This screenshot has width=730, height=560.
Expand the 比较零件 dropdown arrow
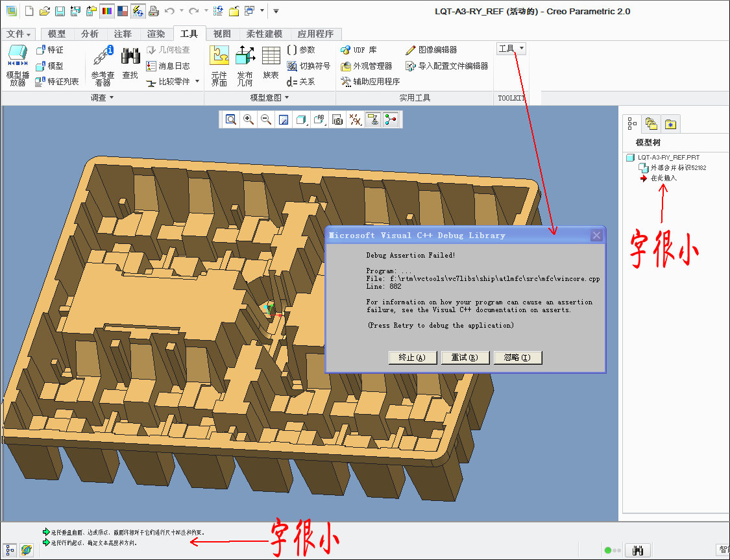[197, 82]
